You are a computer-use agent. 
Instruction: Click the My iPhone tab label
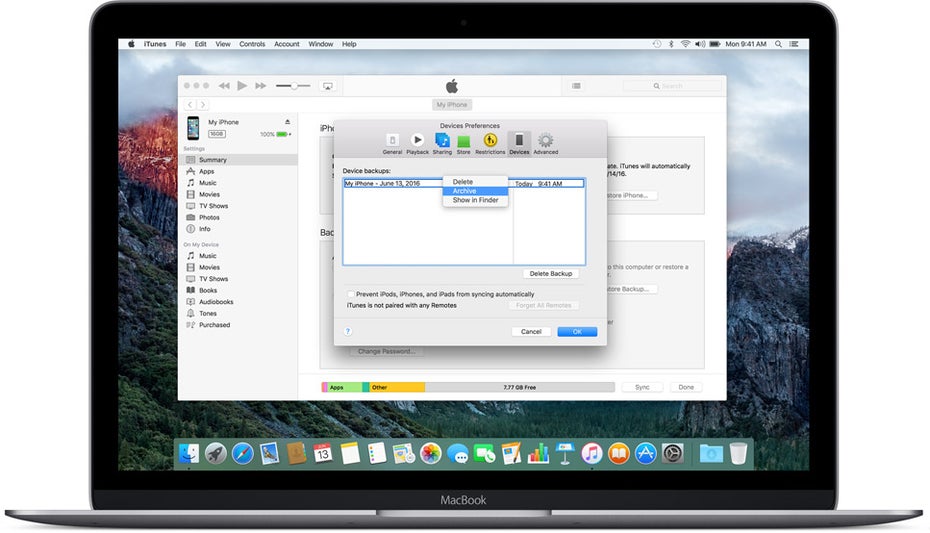(x=452, y=104)
